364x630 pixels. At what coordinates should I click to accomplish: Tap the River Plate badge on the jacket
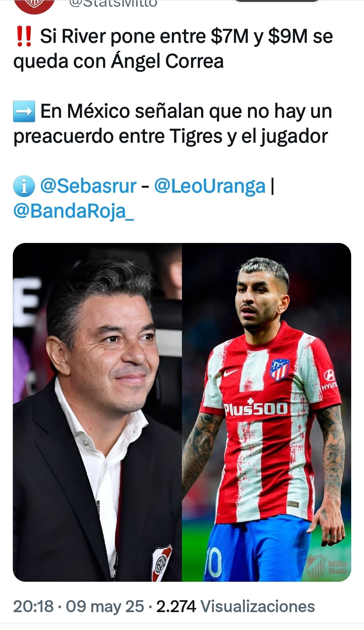tap(161, 563)
